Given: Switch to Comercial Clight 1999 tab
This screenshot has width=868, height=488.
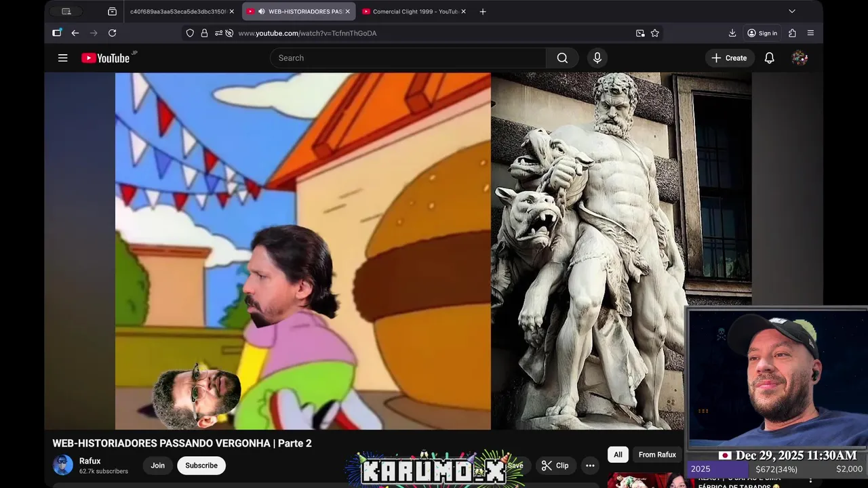Looking at the screenshot, I should (x=414, y=12).
